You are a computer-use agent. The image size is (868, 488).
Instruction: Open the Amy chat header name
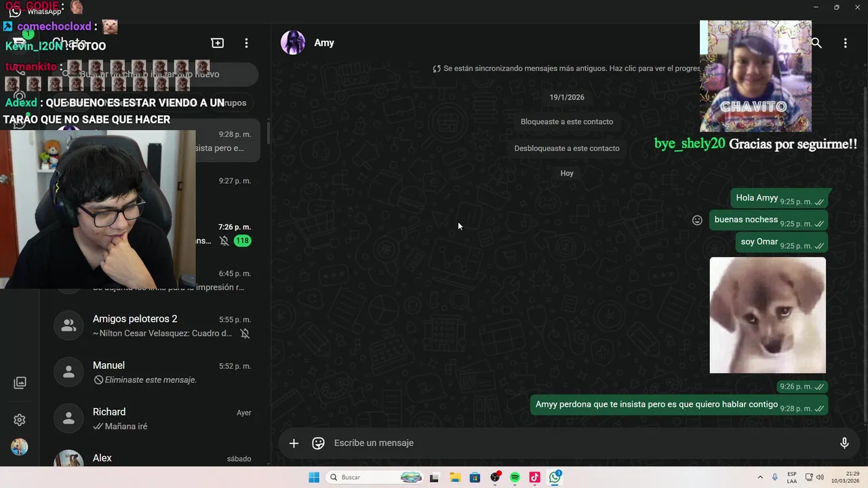[324, 43]
